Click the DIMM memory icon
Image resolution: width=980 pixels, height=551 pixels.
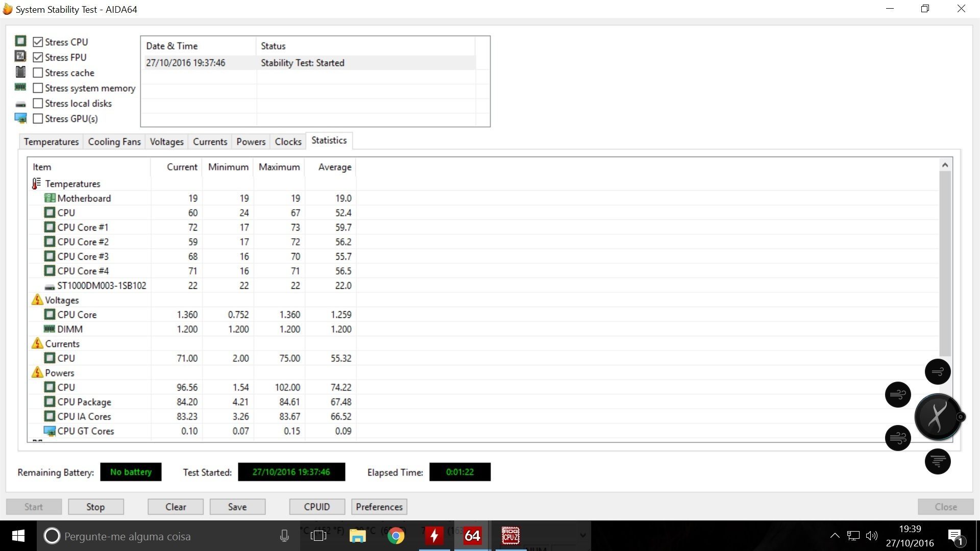pos(50,329)
